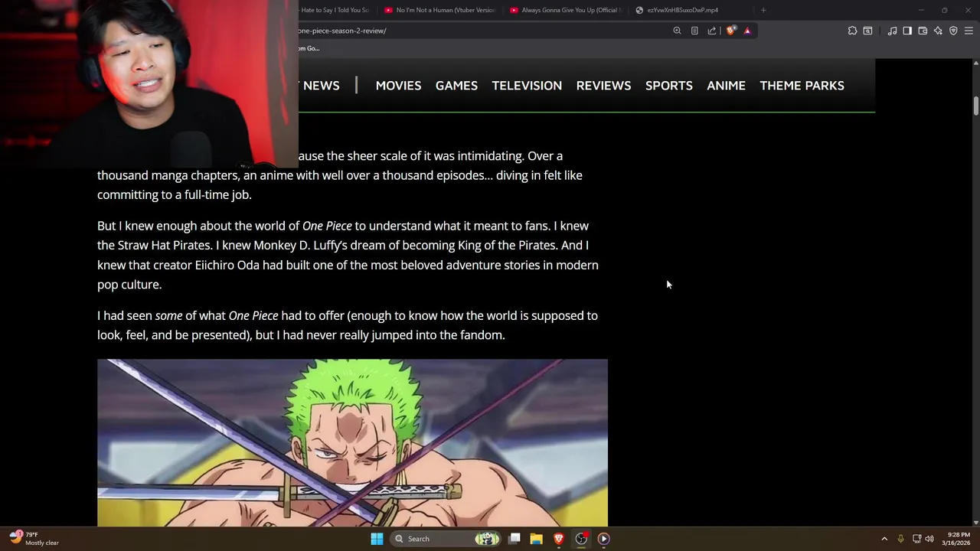Switch to the ezYvwXnHBSuxoDwP.mp4 tab

tap(681, 10)
